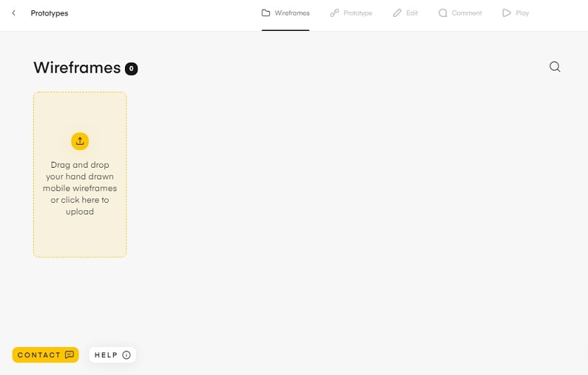Switch to the Wireframes tab label
Viewport: 588px width, 375px height.
click(x=292, y=13)
